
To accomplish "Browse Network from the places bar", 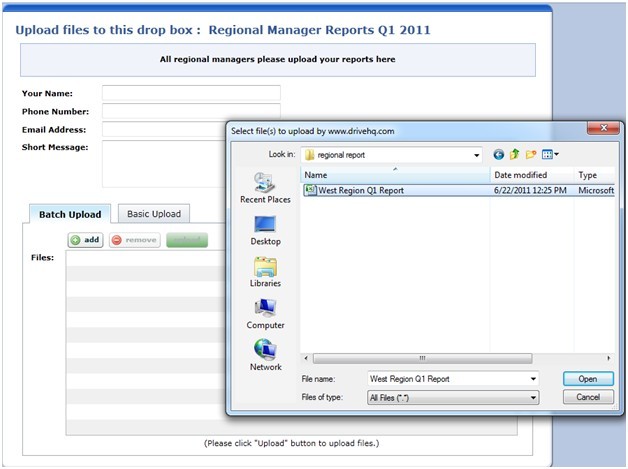I will [265, 352].
